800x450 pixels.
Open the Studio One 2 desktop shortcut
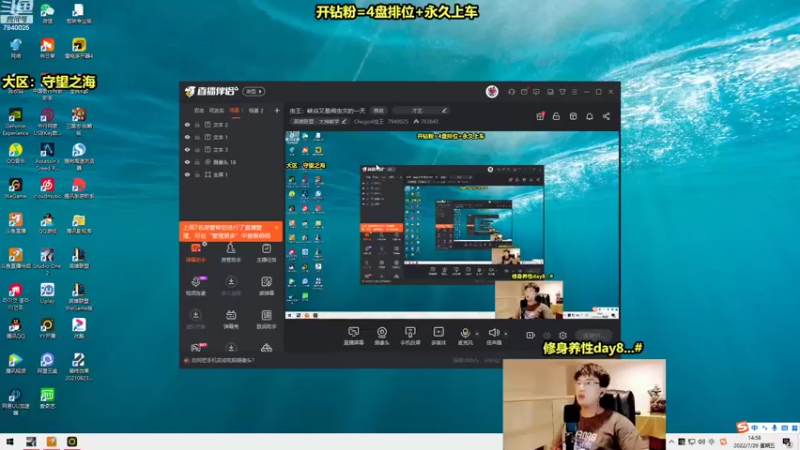[47, 261]
